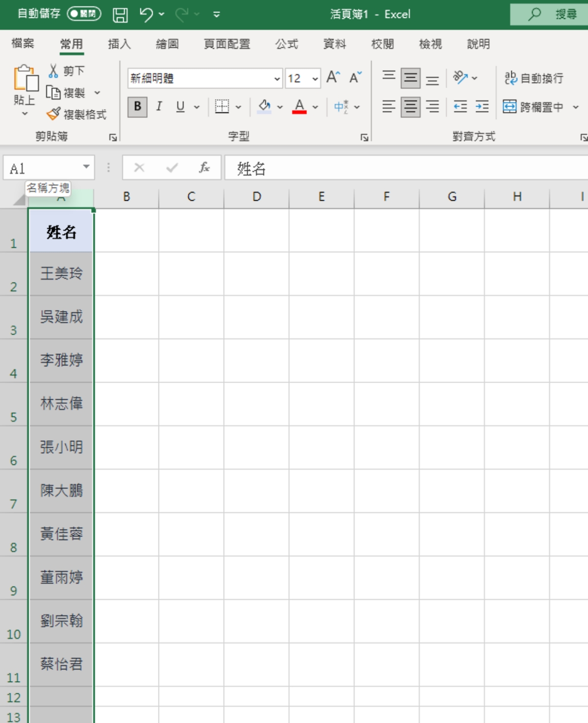Open the font name dropdown
The height and width of the screenshot is (723, 588).
point(277,78)
